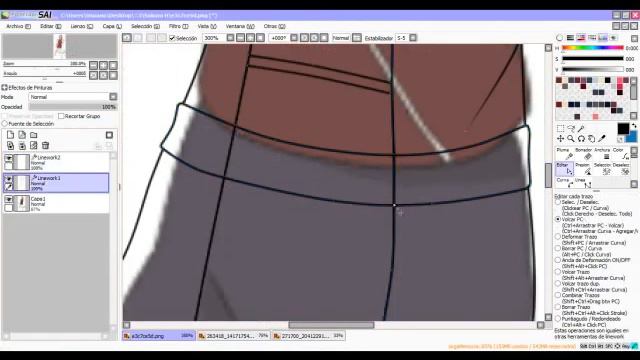Clear the layer using the layer panel icon
The height and width of the screenshot is (360, 640).
(34, 145)
